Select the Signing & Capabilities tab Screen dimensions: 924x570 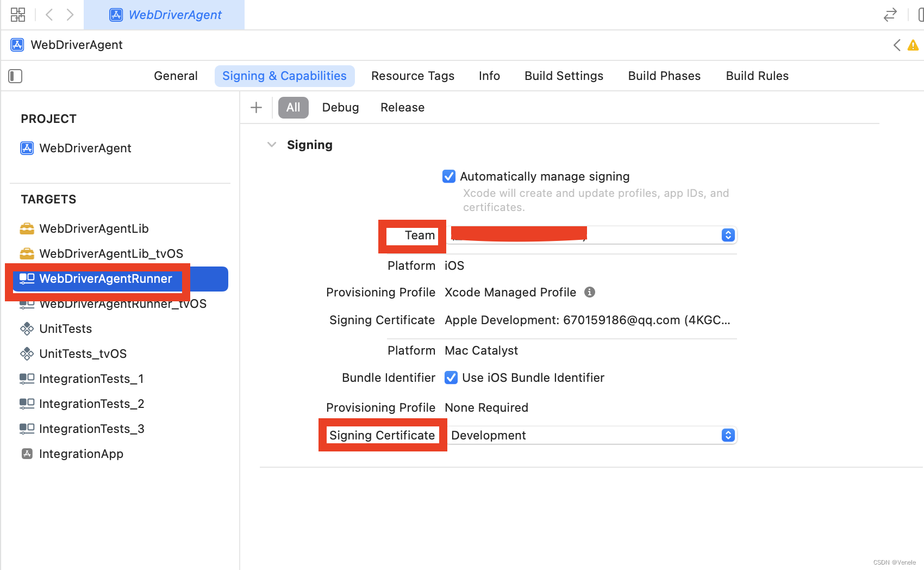click(x=284, y=76)
